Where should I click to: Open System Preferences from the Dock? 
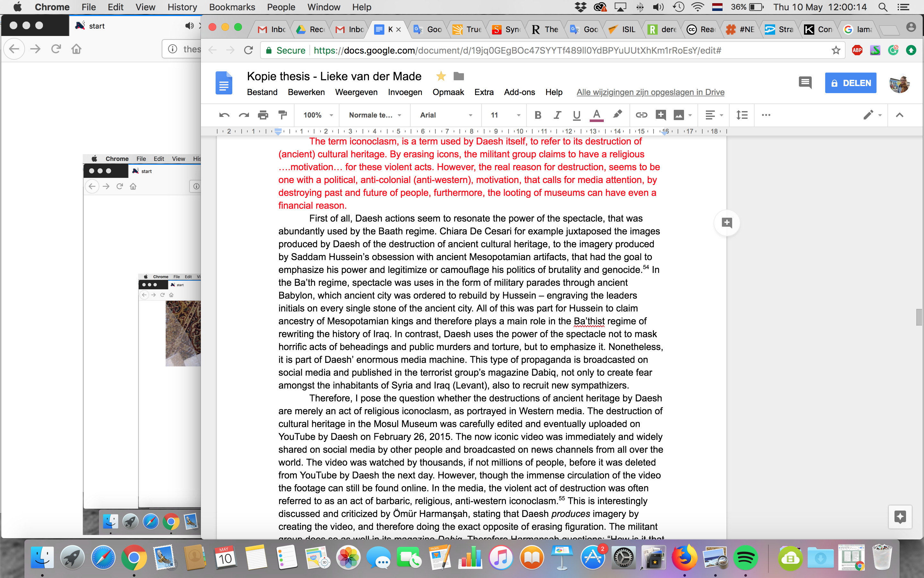[623, 558]
